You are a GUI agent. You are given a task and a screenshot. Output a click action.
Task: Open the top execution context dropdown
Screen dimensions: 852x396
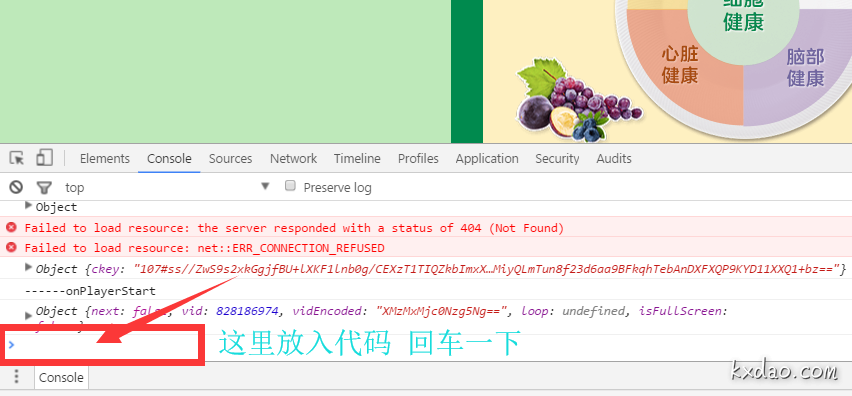pyautogui.click(x=167, y=187)
